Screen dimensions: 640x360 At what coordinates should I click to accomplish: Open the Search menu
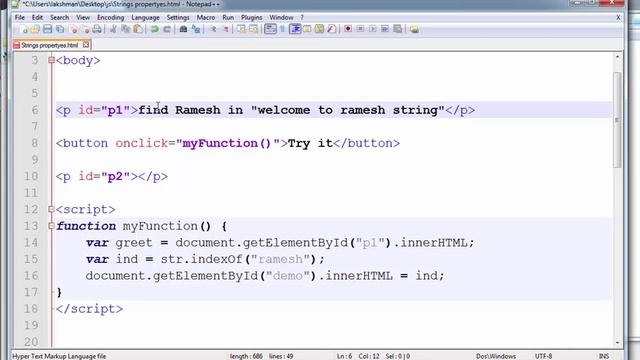pyautogui.click(x=60, y=18)
